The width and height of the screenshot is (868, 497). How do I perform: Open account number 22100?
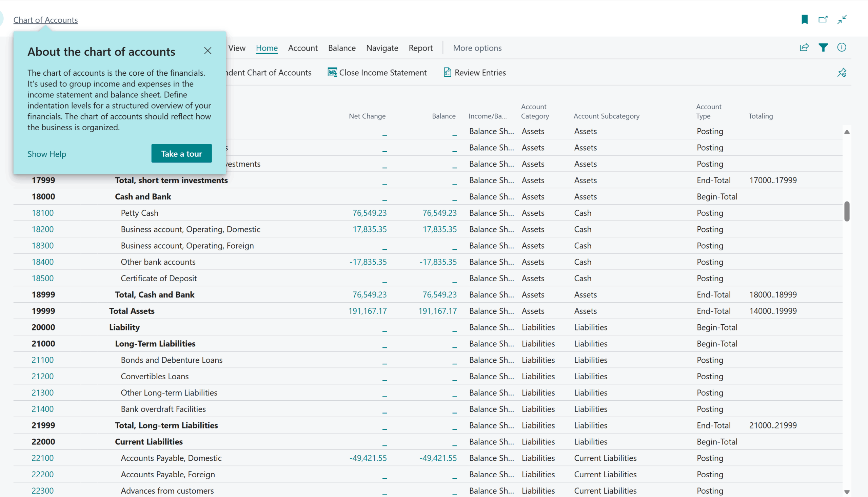pyautogui.click(x=43, y=458)
